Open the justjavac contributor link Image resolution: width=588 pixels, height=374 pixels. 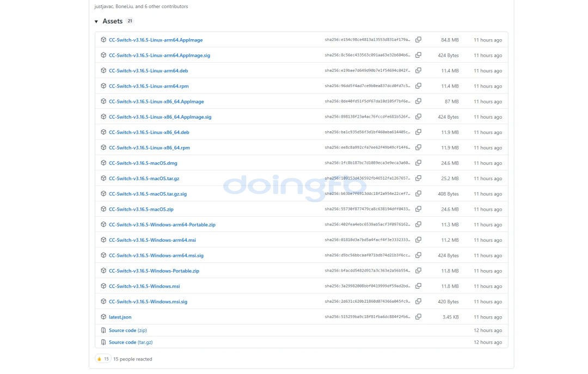click(x=104, y=7)
